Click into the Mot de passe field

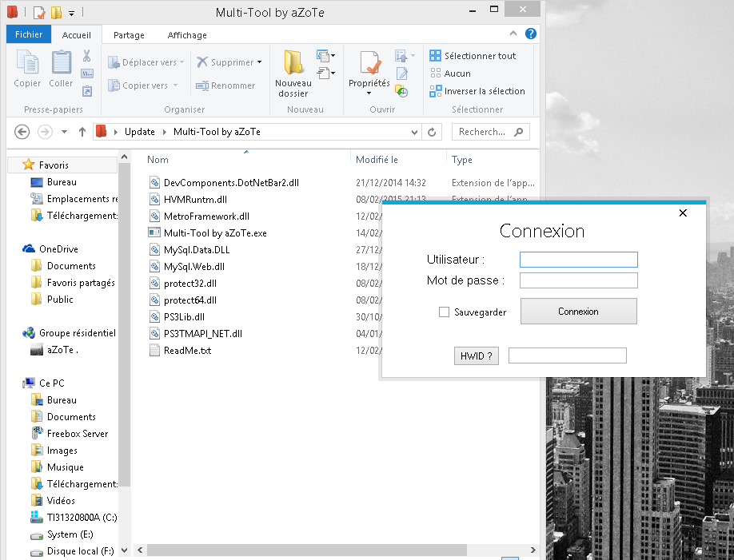click(579, 280)
